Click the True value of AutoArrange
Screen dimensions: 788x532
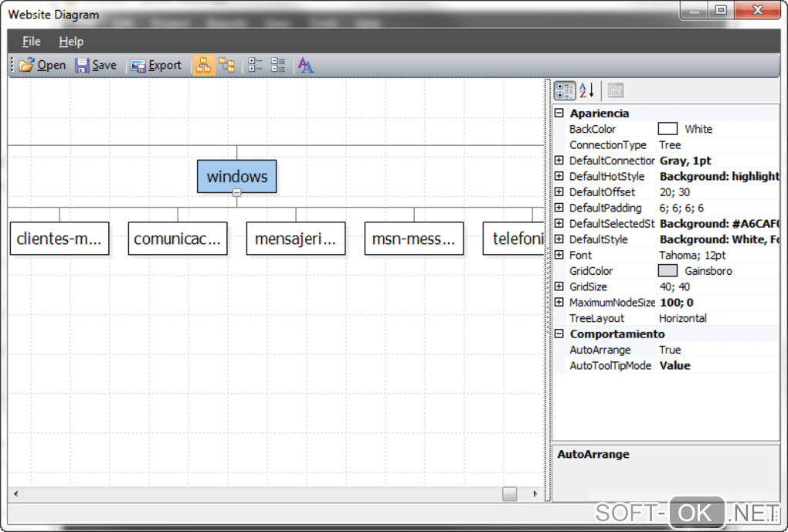click(670, 350)
